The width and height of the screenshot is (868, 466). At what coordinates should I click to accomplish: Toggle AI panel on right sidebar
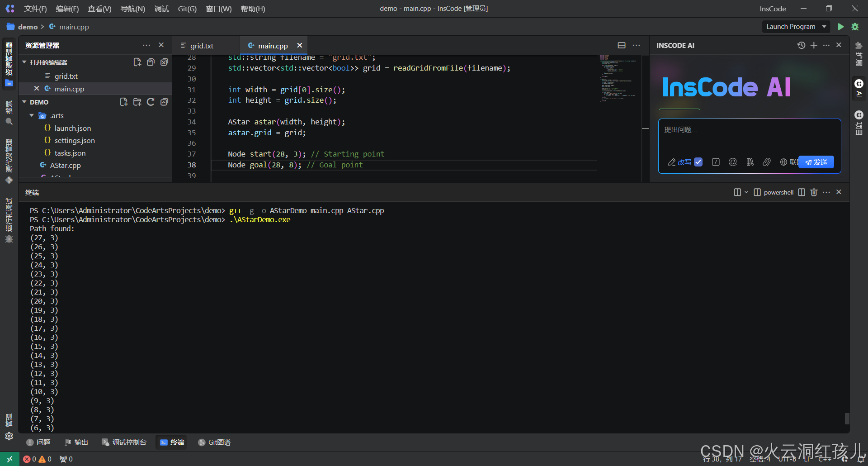(x=859, y=88)
